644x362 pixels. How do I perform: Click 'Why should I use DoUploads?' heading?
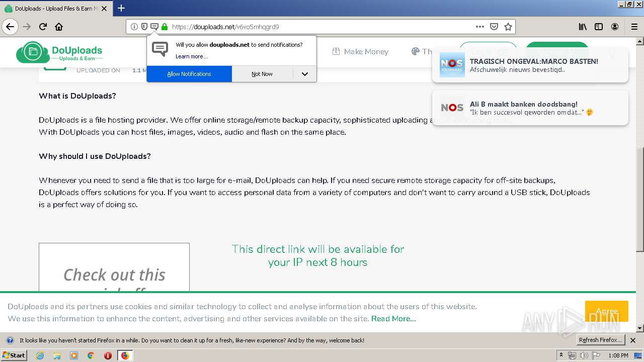coord(95,156)
